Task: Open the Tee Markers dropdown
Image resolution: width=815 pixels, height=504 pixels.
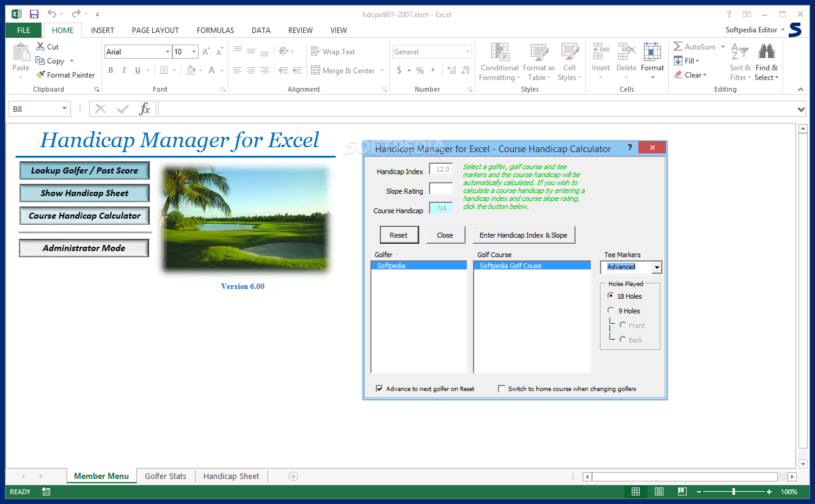Action: (657, 267)
